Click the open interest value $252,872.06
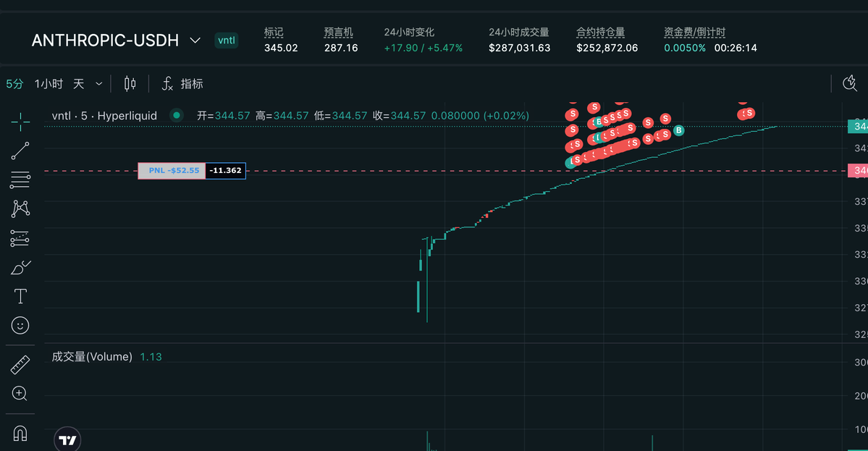The height and width of the screenshot is (451, 868). point(607,49)
